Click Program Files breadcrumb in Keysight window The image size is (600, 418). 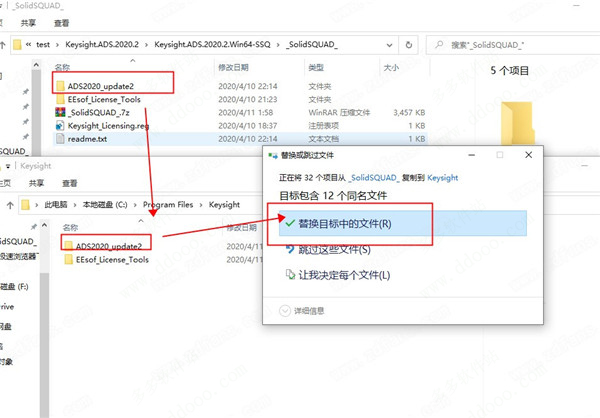(x=168, y=205)
